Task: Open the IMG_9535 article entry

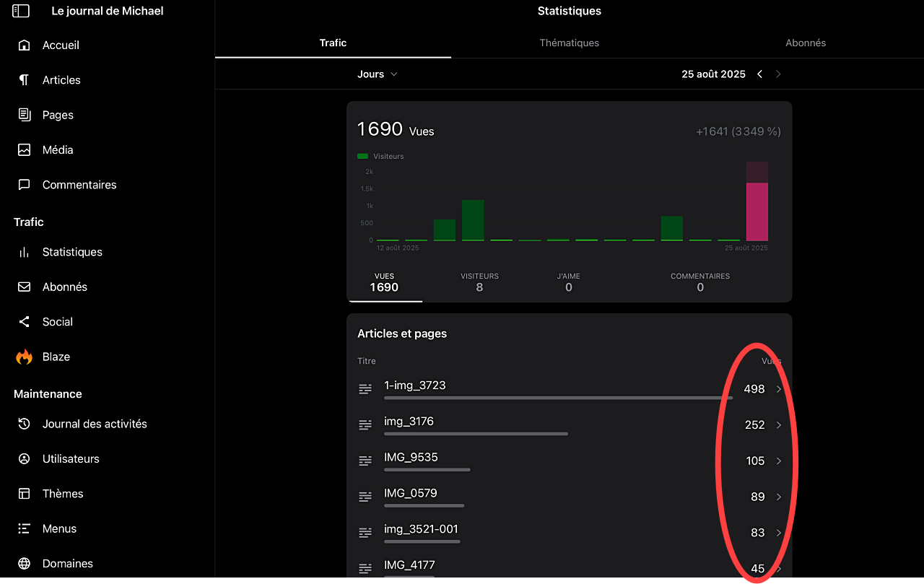Action: [x=411, y=458]
